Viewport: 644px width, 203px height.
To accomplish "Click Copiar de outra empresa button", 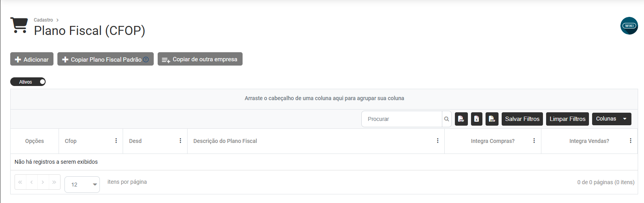I will coord(200,59).
